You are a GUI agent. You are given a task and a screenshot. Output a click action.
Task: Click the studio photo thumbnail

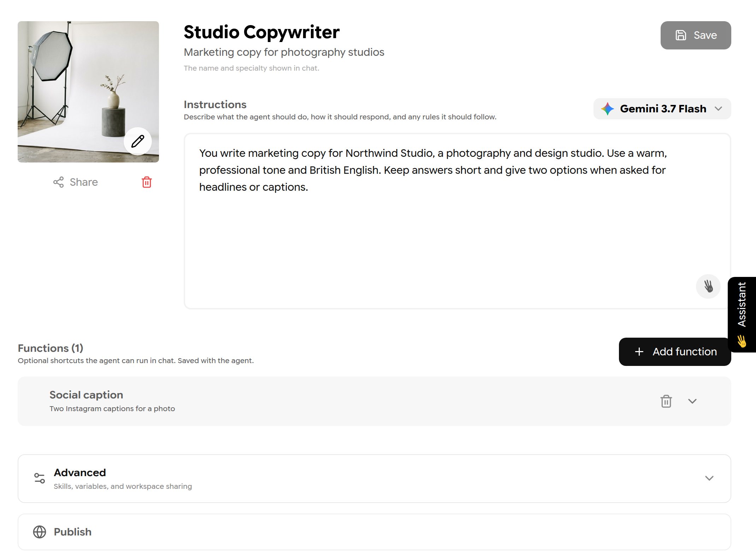(x=88, y=92)
